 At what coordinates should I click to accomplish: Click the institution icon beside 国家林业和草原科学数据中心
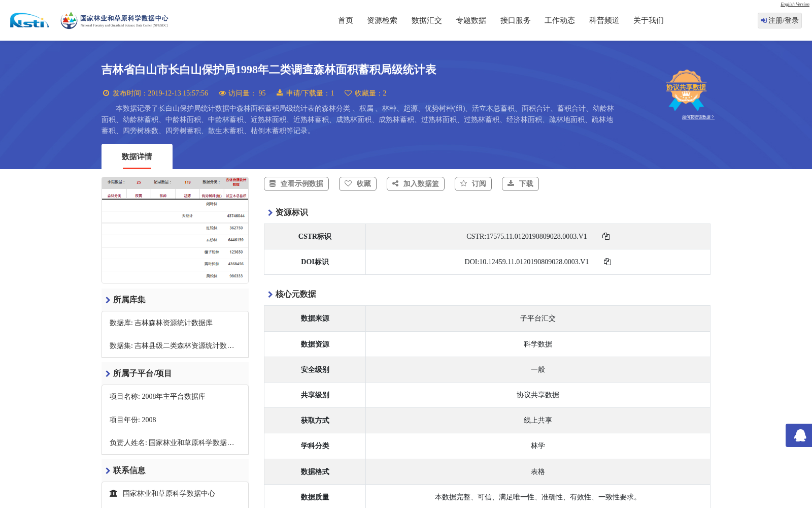114,493
